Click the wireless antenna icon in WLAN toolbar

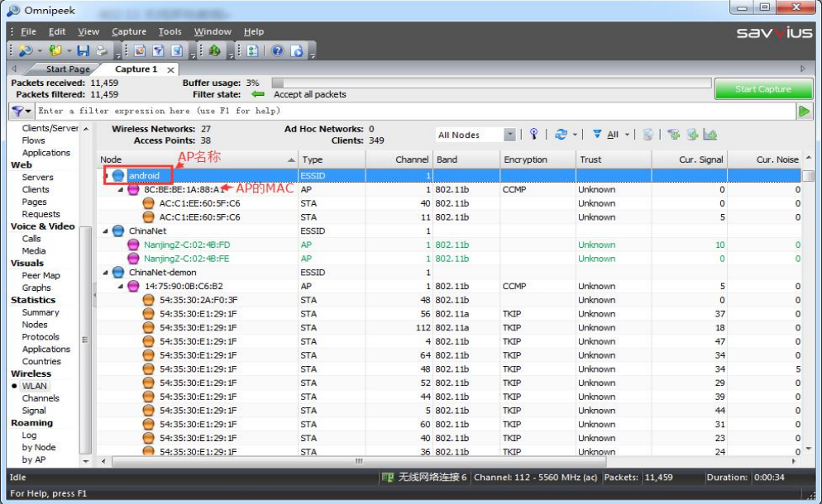[x=533, y=134]
